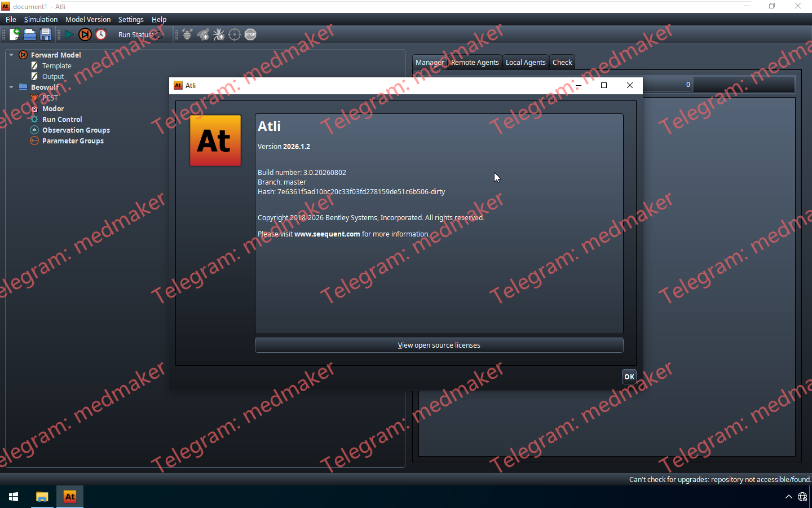Select the Run Control gear icon
Viewport: 812px width, 508px height.
click(34, 119)
